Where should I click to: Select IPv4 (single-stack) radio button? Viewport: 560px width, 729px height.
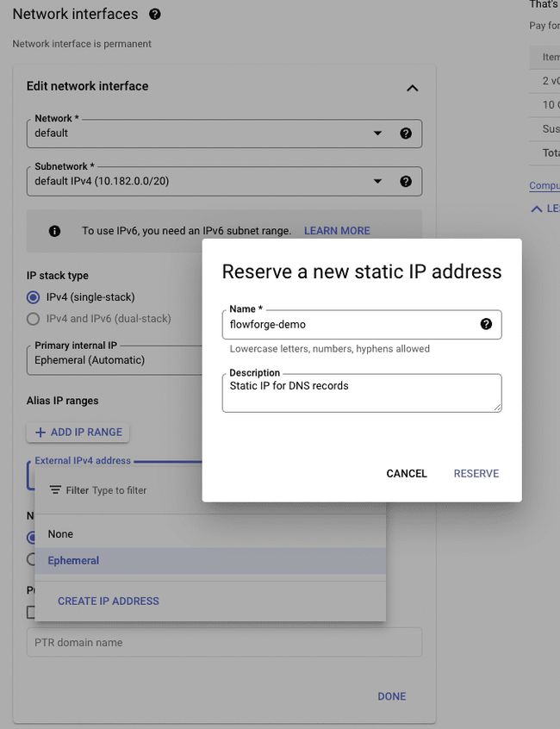point(34,297)
